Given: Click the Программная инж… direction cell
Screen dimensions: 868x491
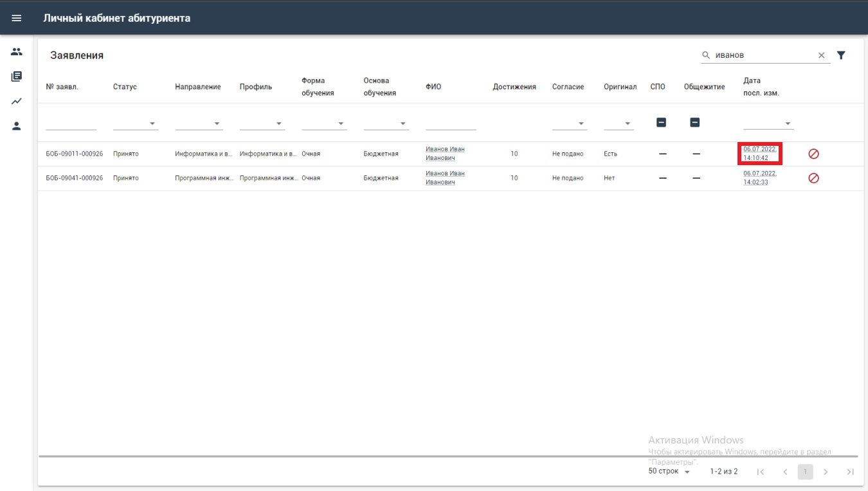Looking at the screenshot, I should coord(204,178).
